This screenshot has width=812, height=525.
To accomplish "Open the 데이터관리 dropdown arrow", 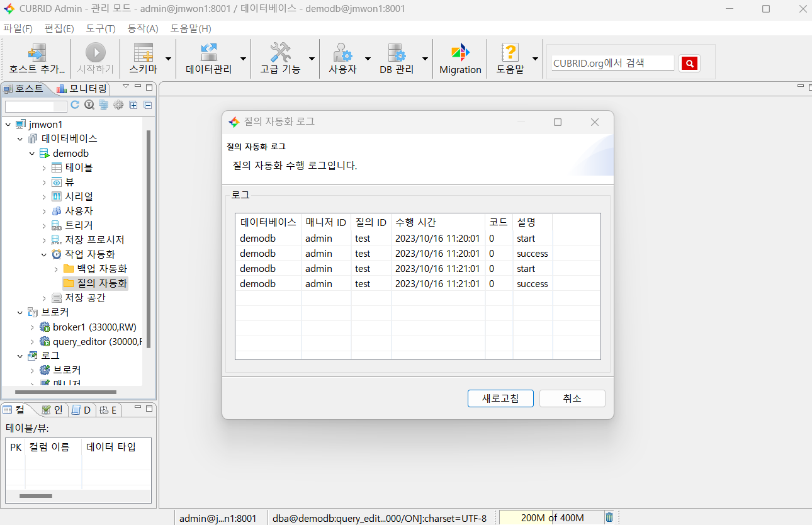I will (x=243, y=59).
